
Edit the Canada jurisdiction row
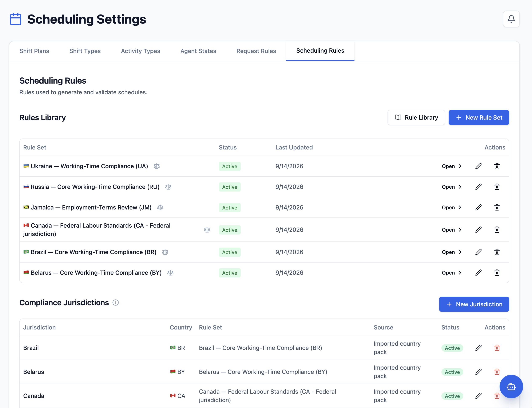click(x=478, y=396)
